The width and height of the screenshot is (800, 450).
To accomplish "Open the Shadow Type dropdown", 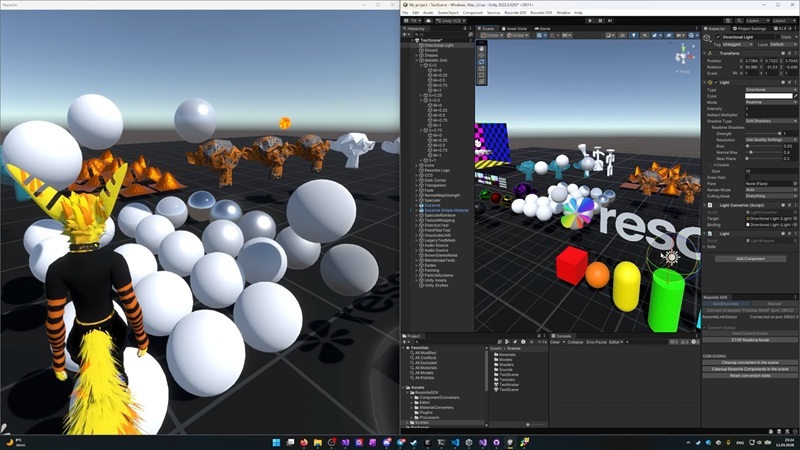I will pos(771,121).
